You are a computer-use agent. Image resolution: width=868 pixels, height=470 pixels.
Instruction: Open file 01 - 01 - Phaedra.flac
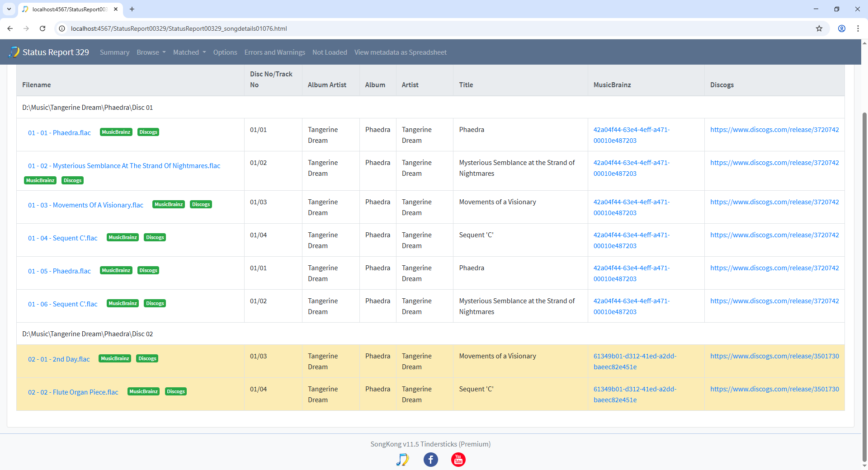(x=59, y=133)
